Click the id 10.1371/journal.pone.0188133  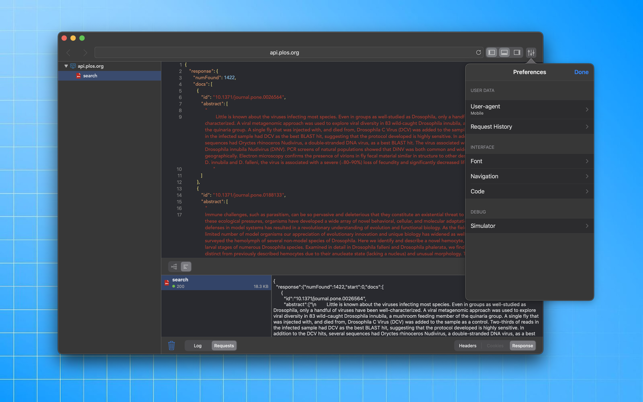[x=248, y=195]
